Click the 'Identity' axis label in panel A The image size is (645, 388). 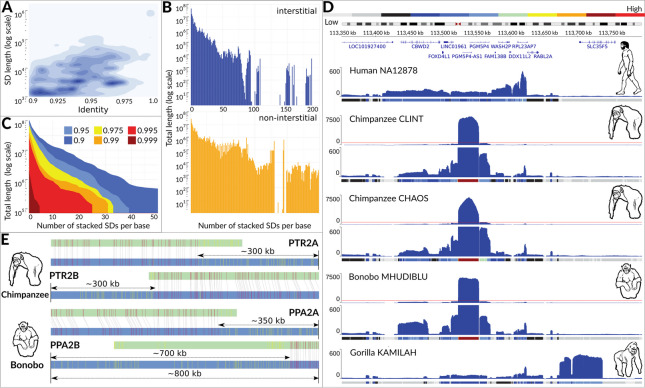tap(93, 109)
